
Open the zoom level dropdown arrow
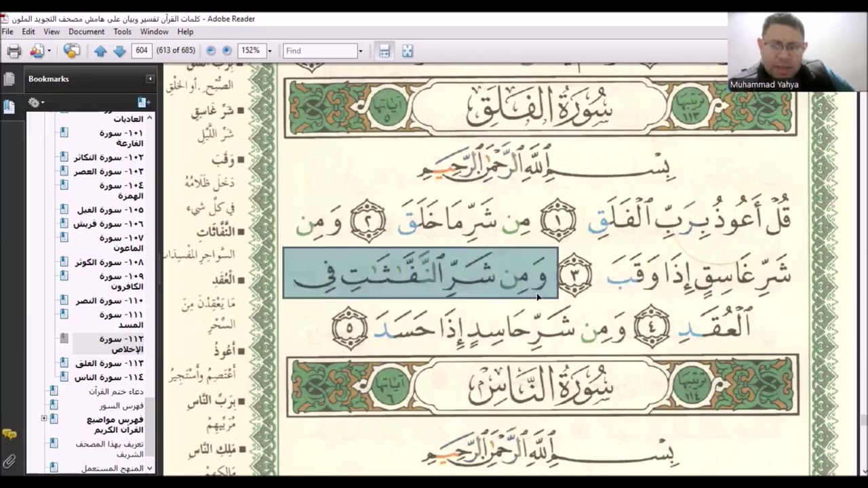coord(269,51)
